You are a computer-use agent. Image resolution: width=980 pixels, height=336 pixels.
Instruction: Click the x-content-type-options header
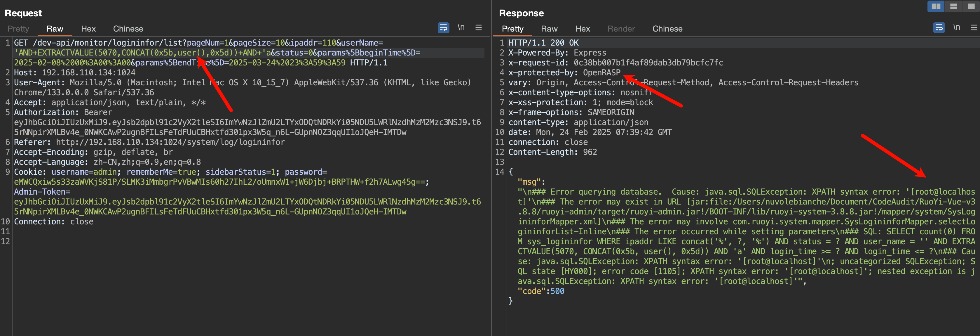point(580,92)
